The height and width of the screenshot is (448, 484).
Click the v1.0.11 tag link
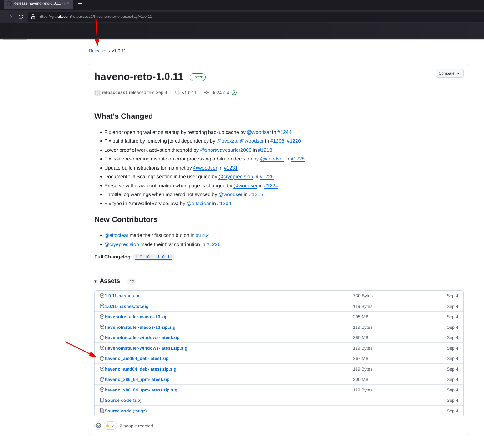[x=189, y=93]
